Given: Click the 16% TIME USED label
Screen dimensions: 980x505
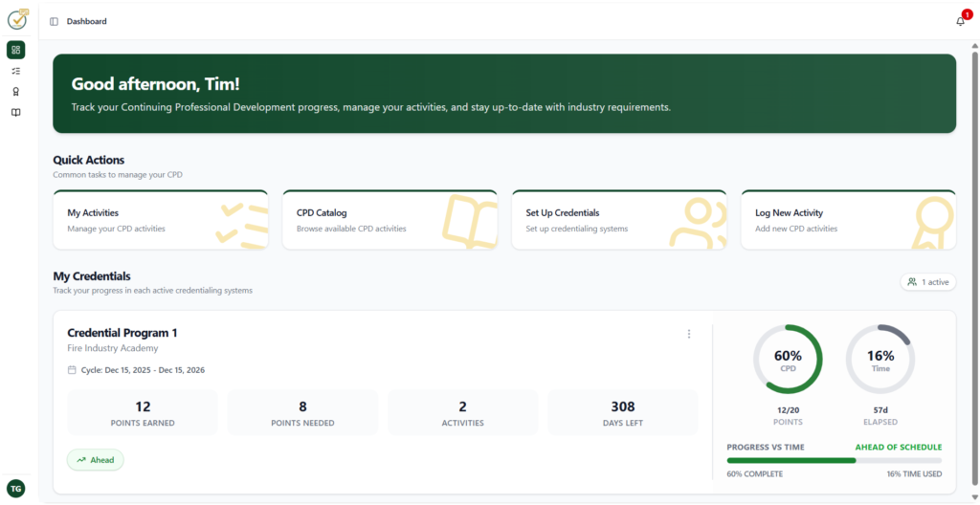Looking at the screenshot, I should [x=914, y=473].
